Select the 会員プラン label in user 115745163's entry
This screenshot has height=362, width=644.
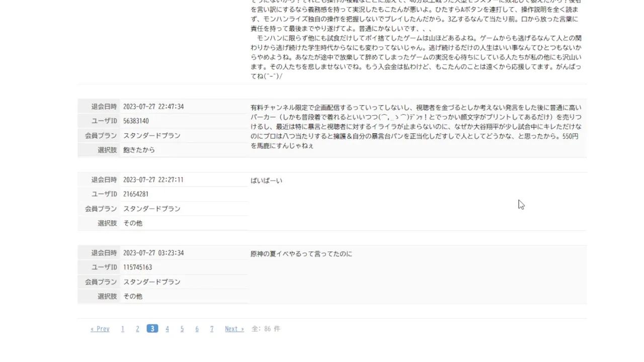(101, 282)
